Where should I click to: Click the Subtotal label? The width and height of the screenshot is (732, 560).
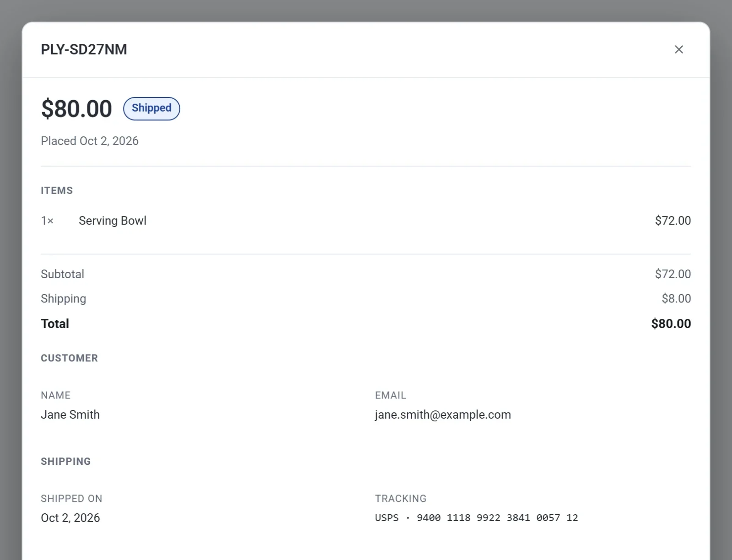62,274
